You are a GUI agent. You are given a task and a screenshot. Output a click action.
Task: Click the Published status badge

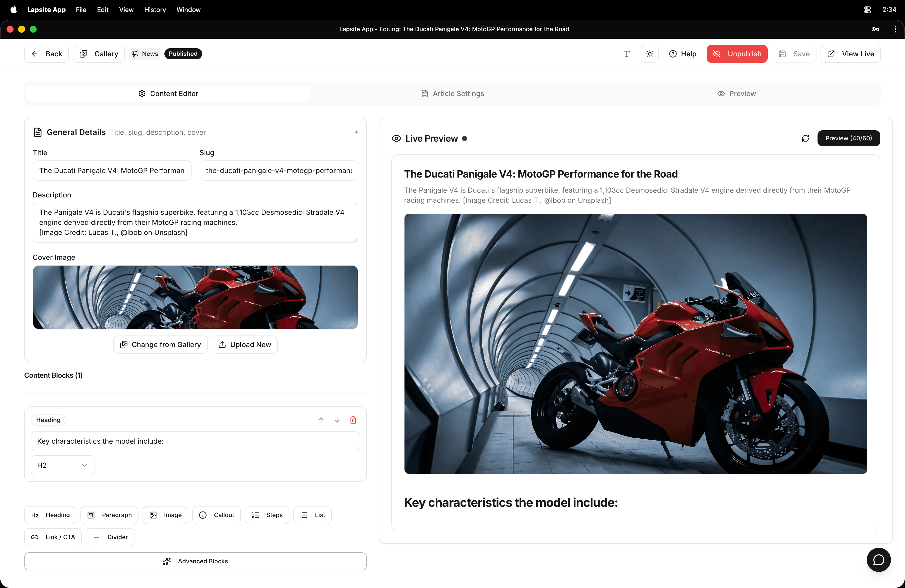click(x=183, y=54)
